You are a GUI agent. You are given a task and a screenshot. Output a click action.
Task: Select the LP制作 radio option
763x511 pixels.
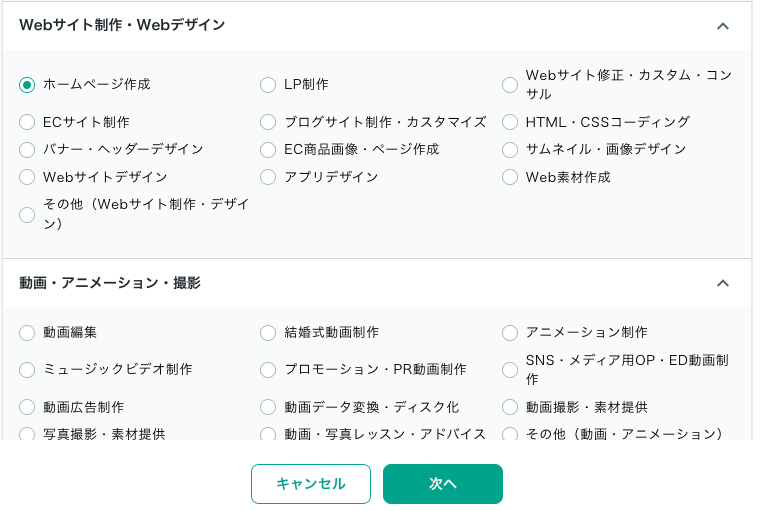coord(268,85)
